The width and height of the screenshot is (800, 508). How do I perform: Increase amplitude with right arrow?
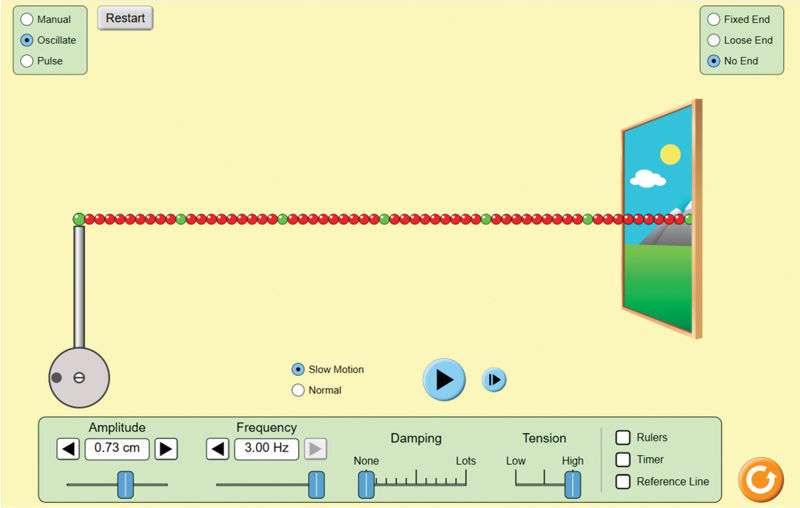point(166,449)
